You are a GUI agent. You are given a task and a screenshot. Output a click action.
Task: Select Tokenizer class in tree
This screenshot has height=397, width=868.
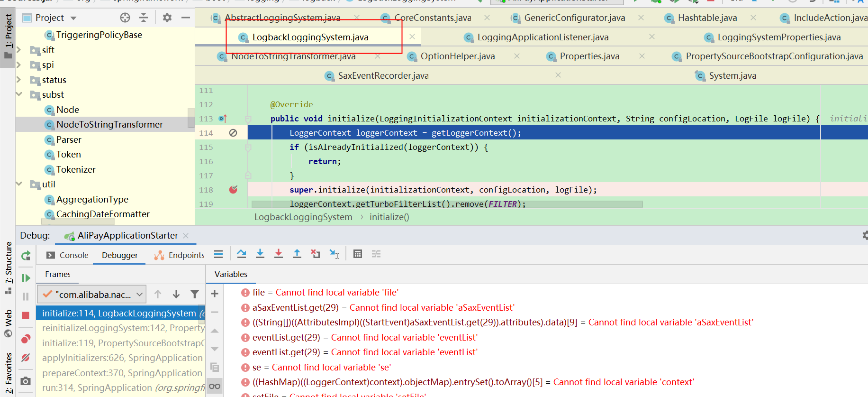pos(76,169)
